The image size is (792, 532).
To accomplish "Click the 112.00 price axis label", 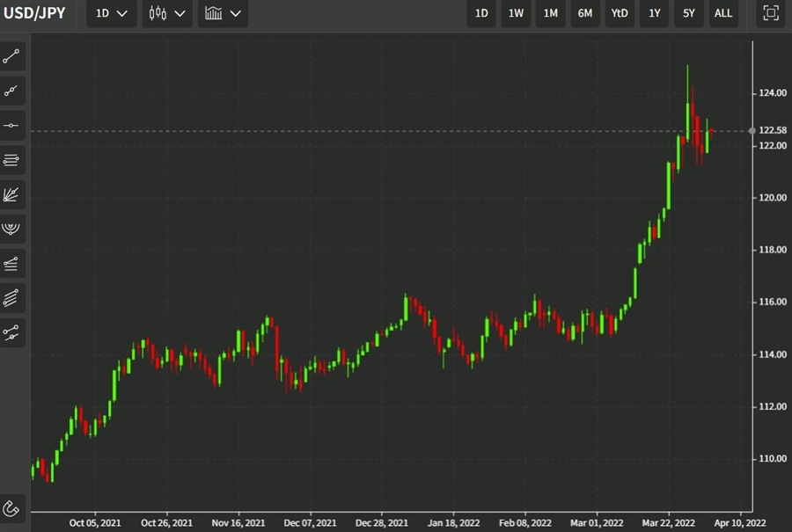I will (773, 406).
